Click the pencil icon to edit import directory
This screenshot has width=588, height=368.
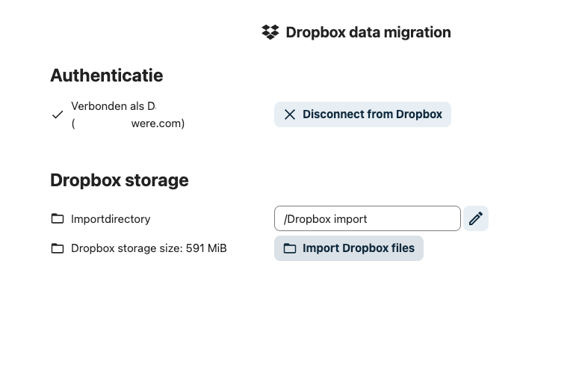click(x=476, y=218)
